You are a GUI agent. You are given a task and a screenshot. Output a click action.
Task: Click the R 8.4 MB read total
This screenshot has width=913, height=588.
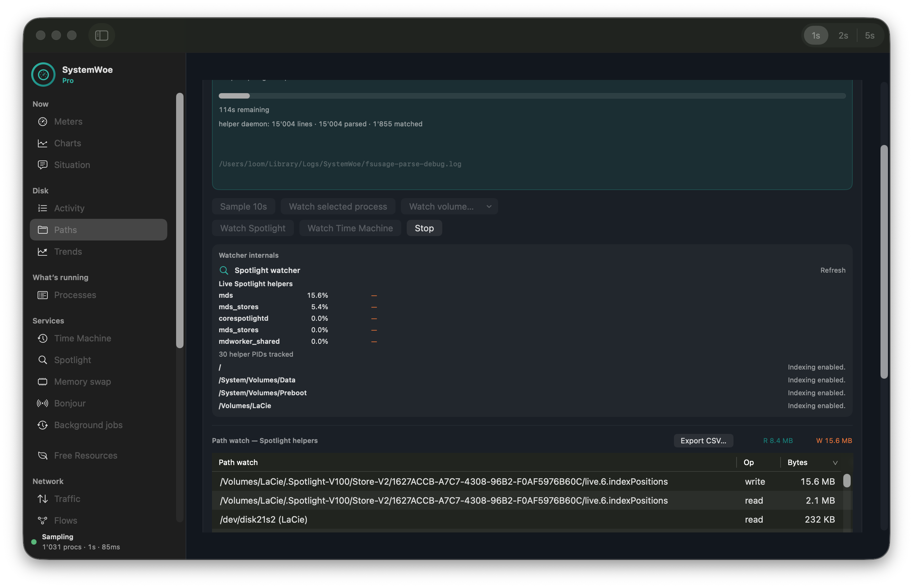point(778,441)
